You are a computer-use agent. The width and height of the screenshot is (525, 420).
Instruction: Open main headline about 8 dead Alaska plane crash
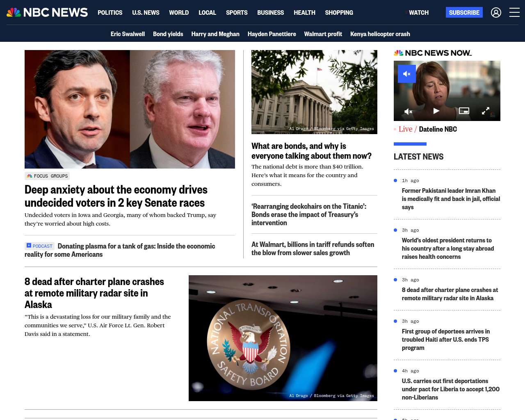coord(94,293)
